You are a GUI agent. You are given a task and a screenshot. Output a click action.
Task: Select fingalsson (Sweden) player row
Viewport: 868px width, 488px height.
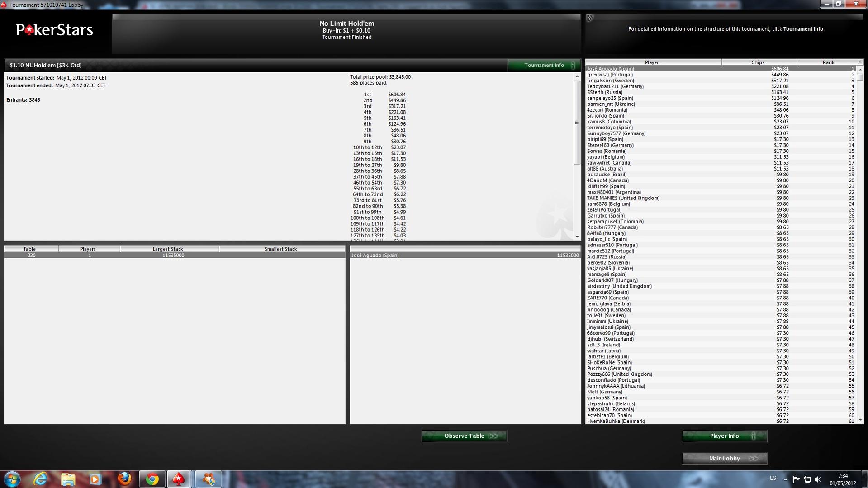pos(721,81)
